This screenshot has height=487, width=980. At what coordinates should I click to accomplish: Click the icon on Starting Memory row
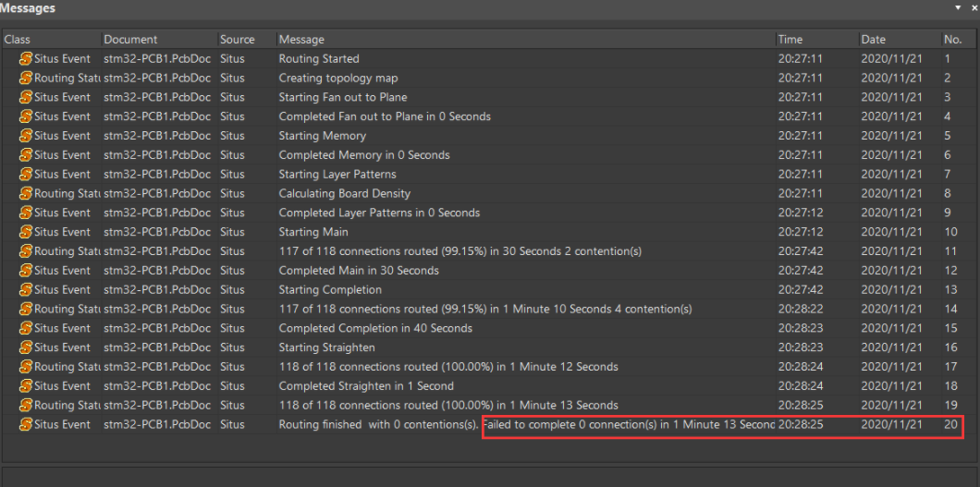[x=26, y=136]
